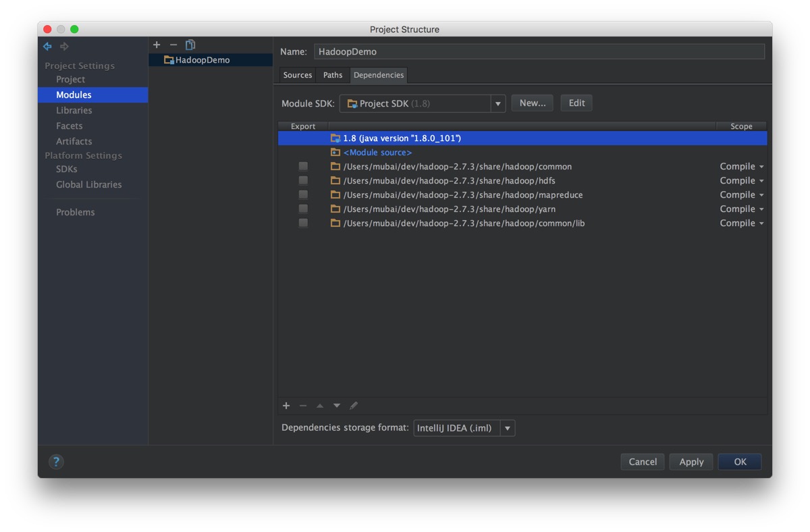Screen dimensions: 810x532
Task: Select the Dependencies tab
Action: [379, 75]
